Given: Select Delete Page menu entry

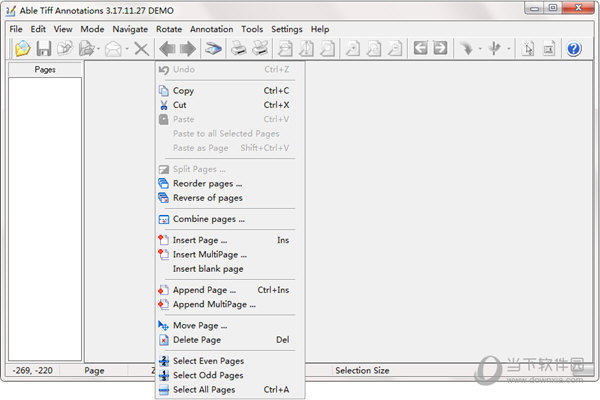Looking at the screenshot, I should [230, 340].
